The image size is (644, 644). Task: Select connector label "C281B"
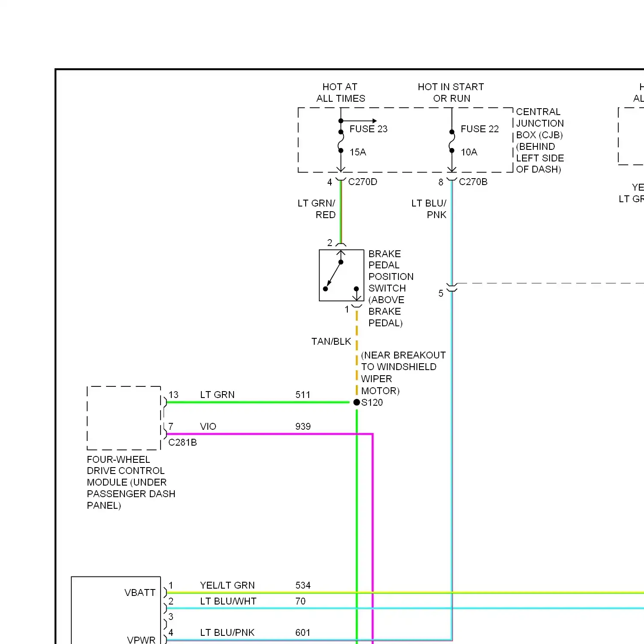pos(182,442)
